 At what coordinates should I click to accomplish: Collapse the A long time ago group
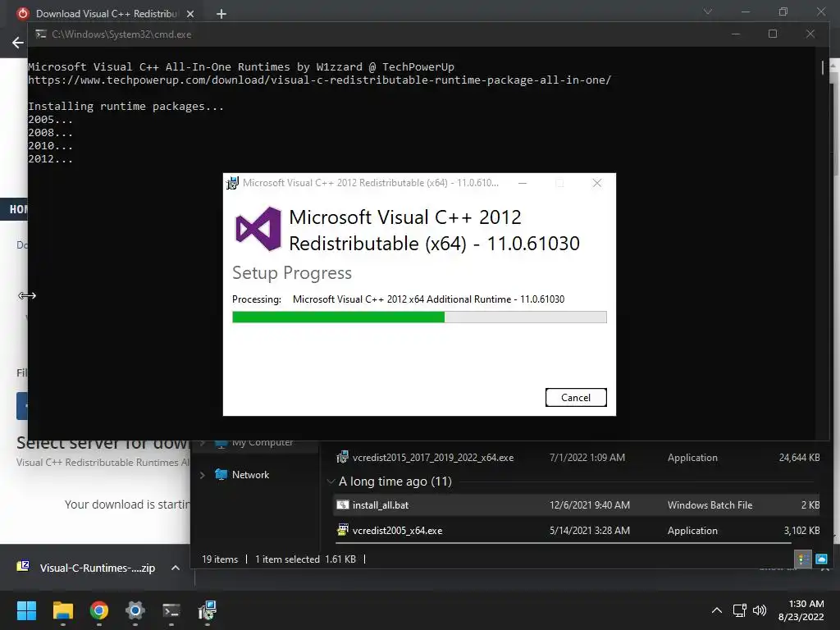pyautogui.click(x=331, y=482)
